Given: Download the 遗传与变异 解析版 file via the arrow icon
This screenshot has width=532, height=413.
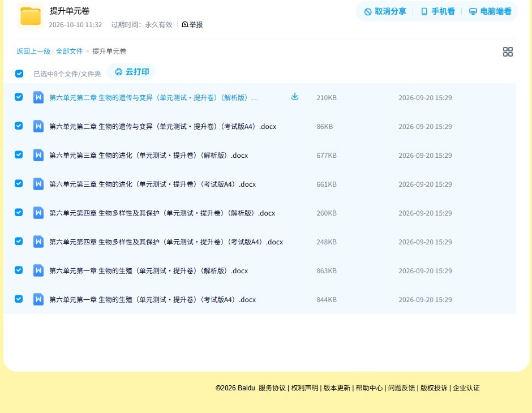Looking at the screenshot, I should click(295, 97).
